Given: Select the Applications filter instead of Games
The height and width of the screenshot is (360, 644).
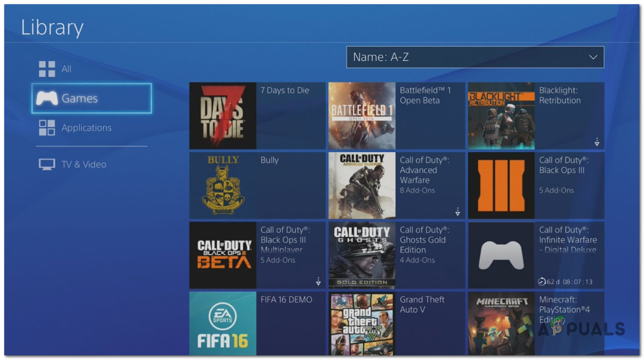Looking at the screenshot, I should 87,127.
